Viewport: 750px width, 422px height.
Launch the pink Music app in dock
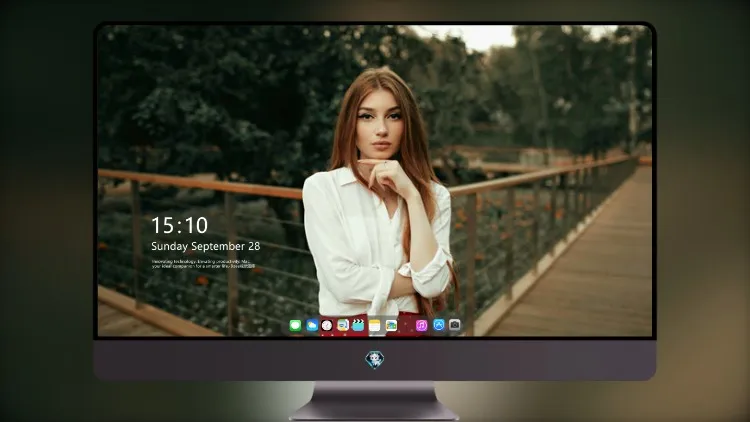(421, 326)
